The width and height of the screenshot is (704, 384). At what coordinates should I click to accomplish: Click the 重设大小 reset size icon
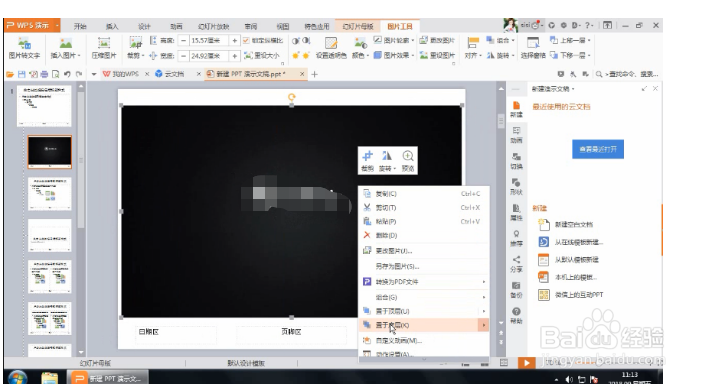click(262, 55)
